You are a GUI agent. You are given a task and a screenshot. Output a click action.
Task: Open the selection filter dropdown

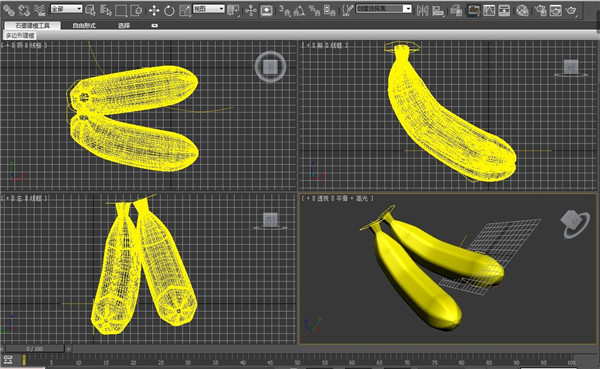click(x=66, y=8)
